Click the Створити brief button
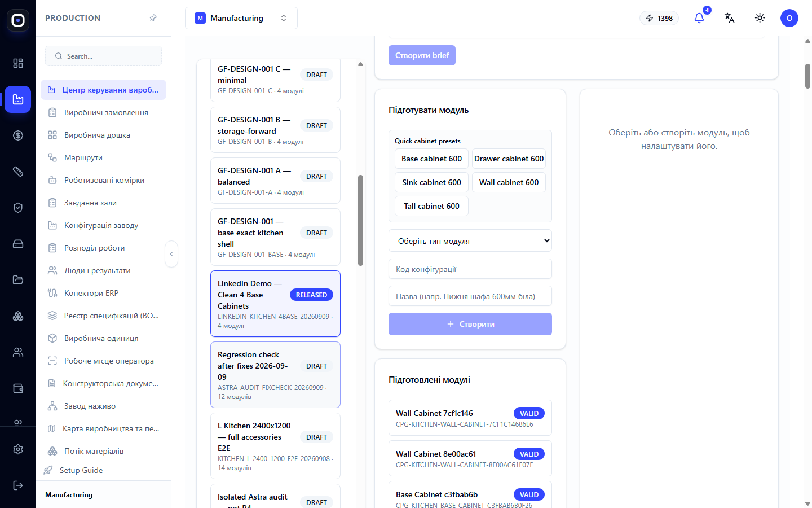Screen dimensions: 812x508 pos(422,55)
